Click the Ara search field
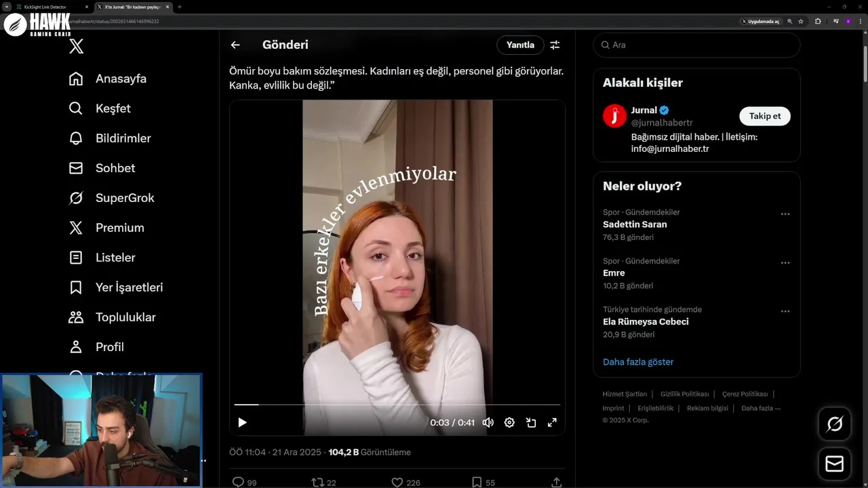The height and width of the screenshot is (488, 868). tap(696, 45)
